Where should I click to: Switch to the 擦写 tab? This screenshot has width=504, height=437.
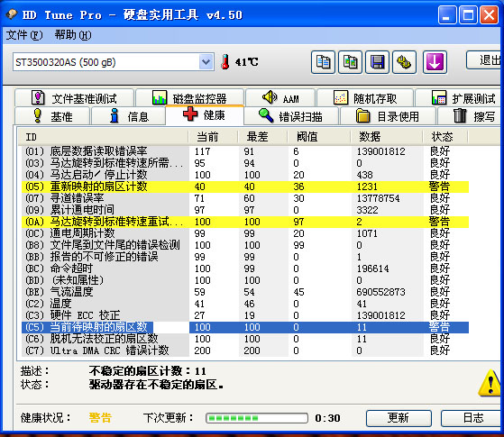[470, 116]
